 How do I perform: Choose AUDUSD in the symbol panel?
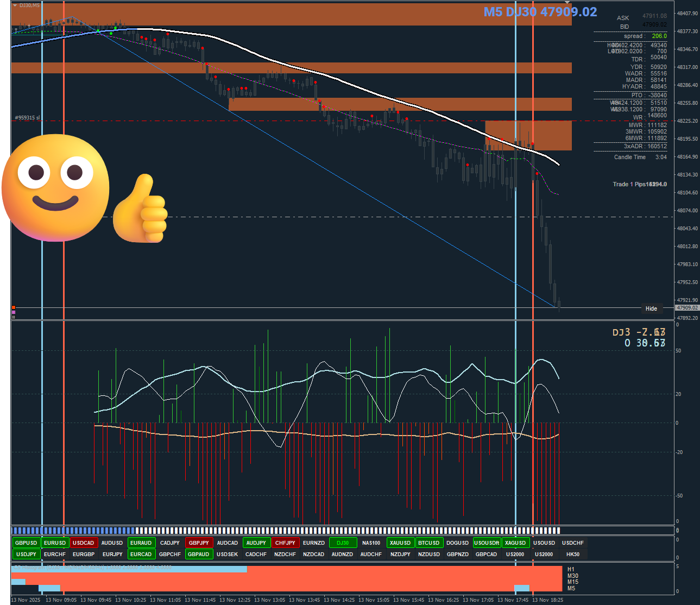click(112, 543)
